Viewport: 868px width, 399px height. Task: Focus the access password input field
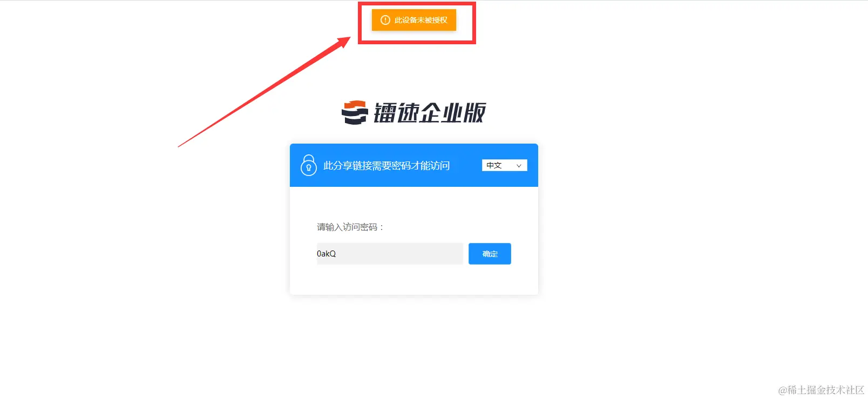pyautogui.click(x=390, y=254)
